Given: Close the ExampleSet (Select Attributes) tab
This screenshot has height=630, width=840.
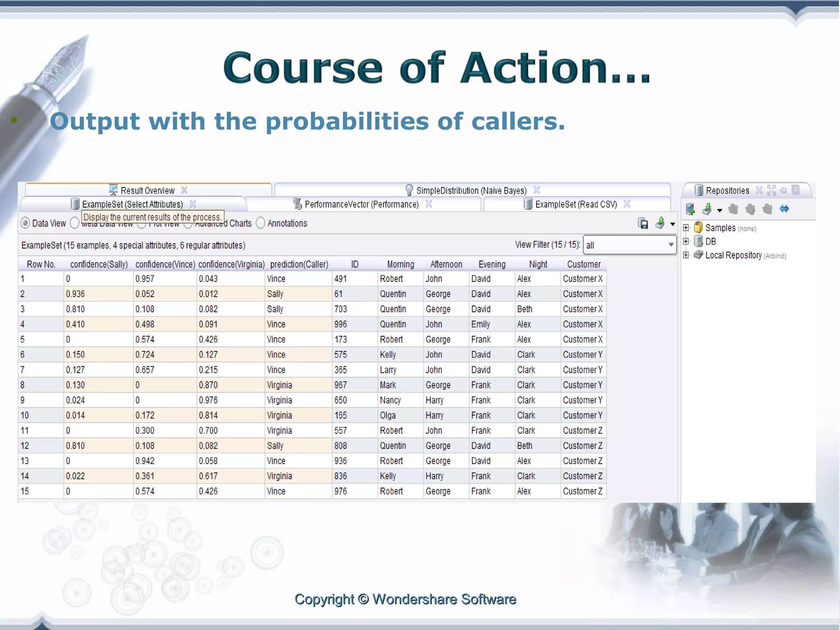Looking at the screenshot, I should (x=193, y=204).
